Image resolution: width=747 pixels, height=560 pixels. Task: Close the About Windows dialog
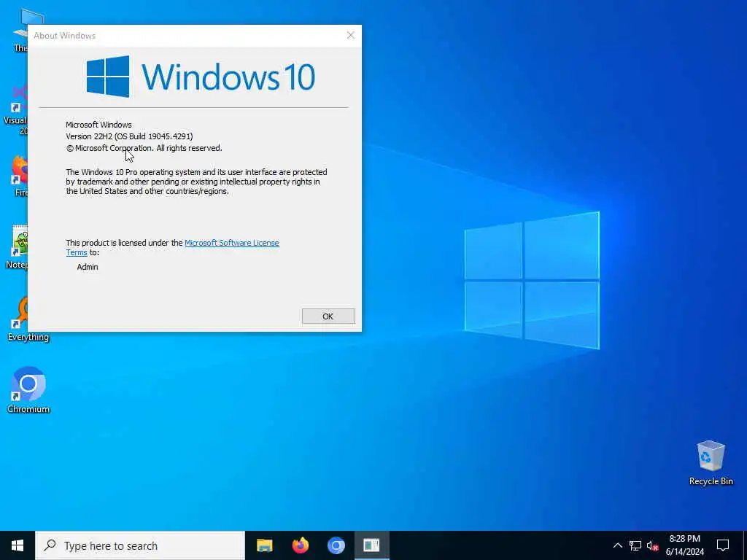351,35
